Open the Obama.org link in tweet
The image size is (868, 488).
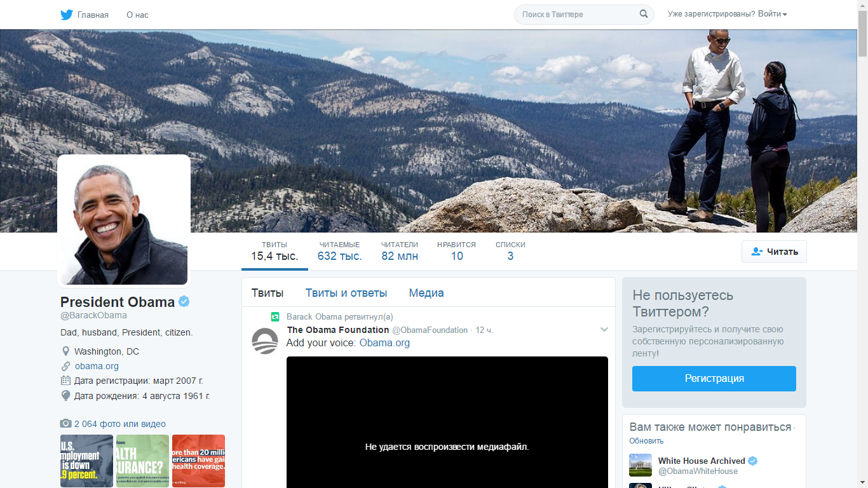(x=384, y=343)
